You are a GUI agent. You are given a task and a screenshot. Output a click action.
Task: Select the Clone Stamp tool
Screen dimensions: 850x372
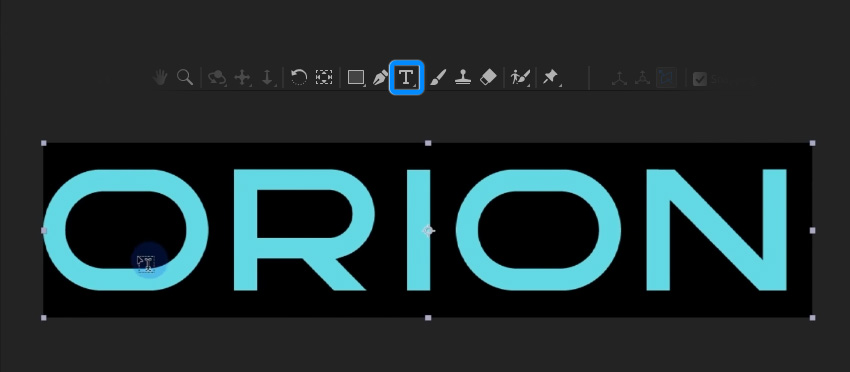pos(462,78)
